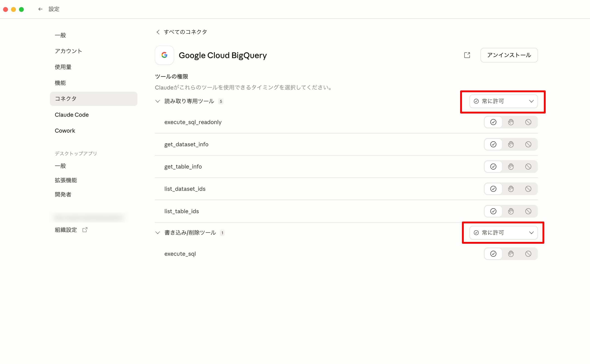
Task: Select always-allow checkmark for list_table_ids
Action: tap(493, 211)
